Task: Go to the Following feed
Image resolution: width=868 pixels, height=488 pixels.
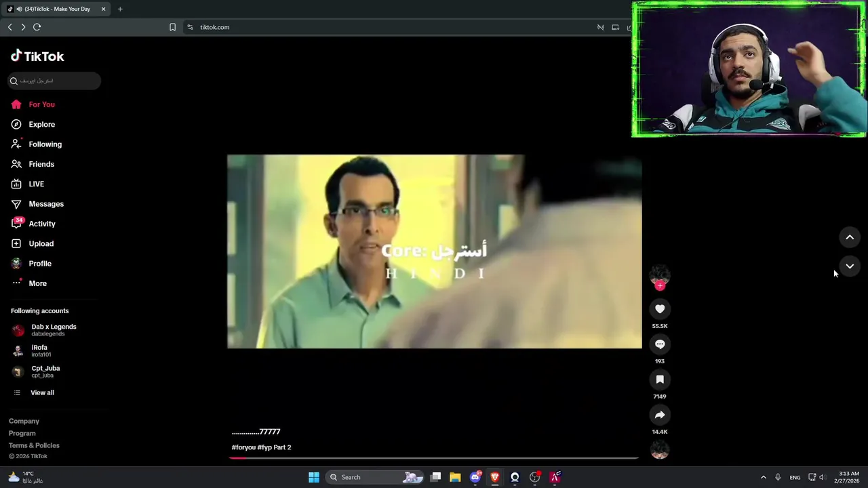Action: tap(37, 144)
